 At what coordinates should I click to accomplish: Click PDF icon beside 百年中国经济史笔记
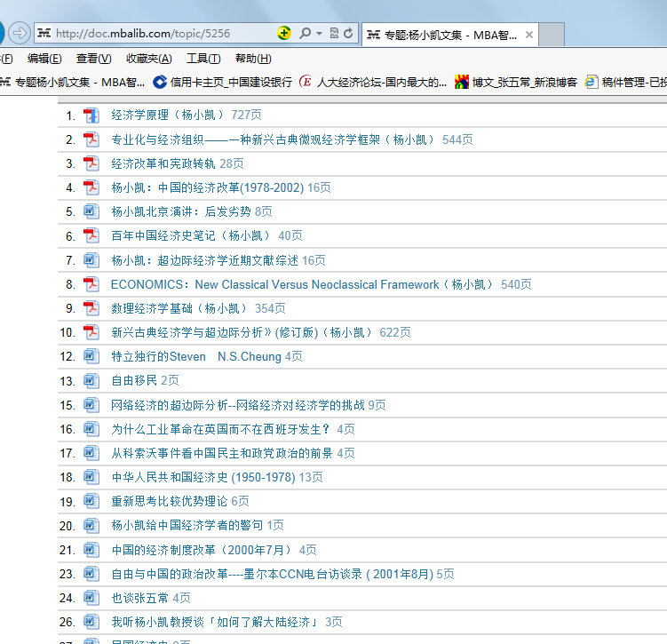coord(91,235)
